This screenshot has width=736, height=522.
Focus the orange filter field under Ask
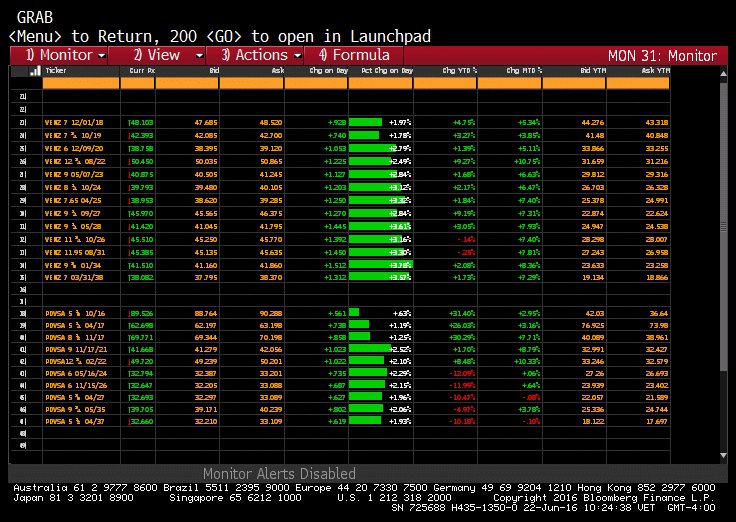[252, 83]
